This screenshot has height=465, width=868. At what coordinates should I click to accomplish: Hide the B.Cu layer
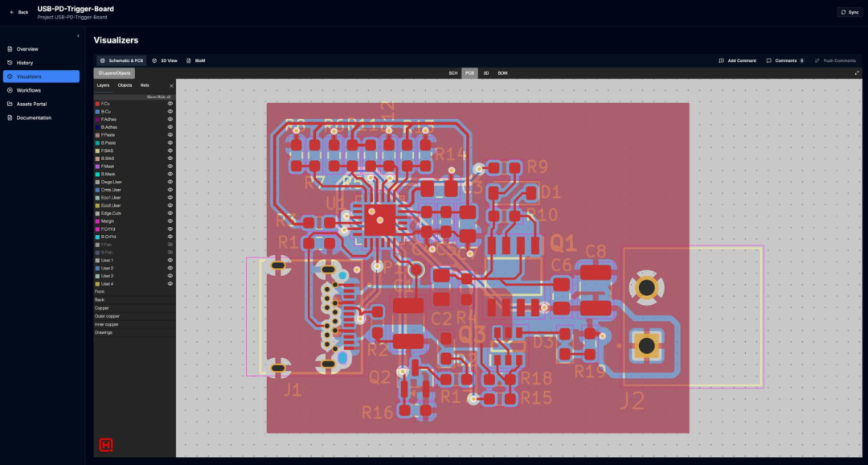click(170, 111)
